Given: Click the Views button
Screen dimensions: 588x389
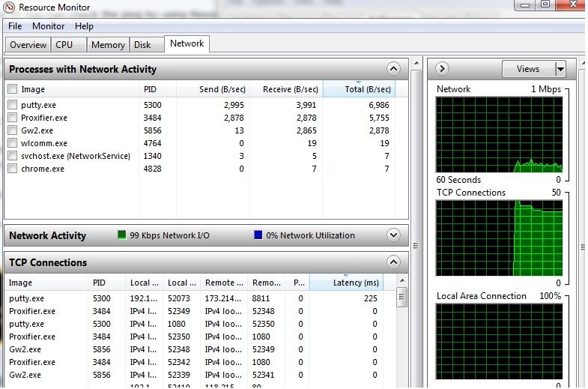Looking at the screenshot, I should tap(528, 69).
